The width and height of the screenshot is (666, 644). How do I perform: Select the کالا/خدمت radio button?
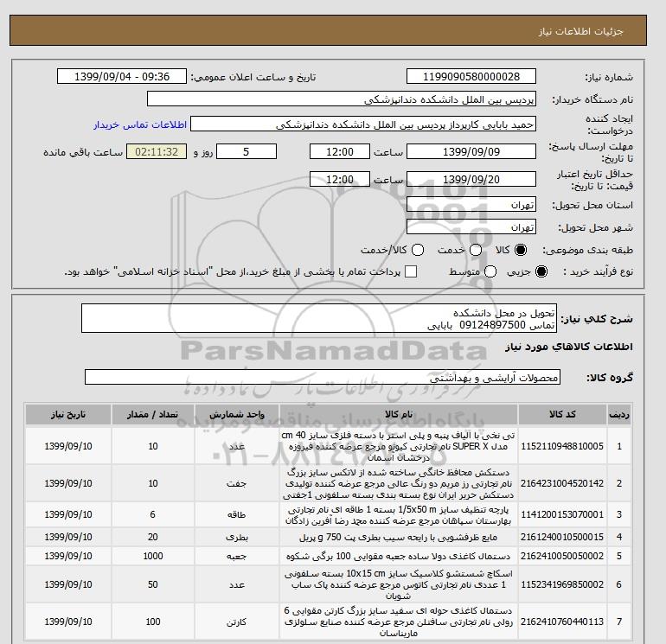coord(418,250)
